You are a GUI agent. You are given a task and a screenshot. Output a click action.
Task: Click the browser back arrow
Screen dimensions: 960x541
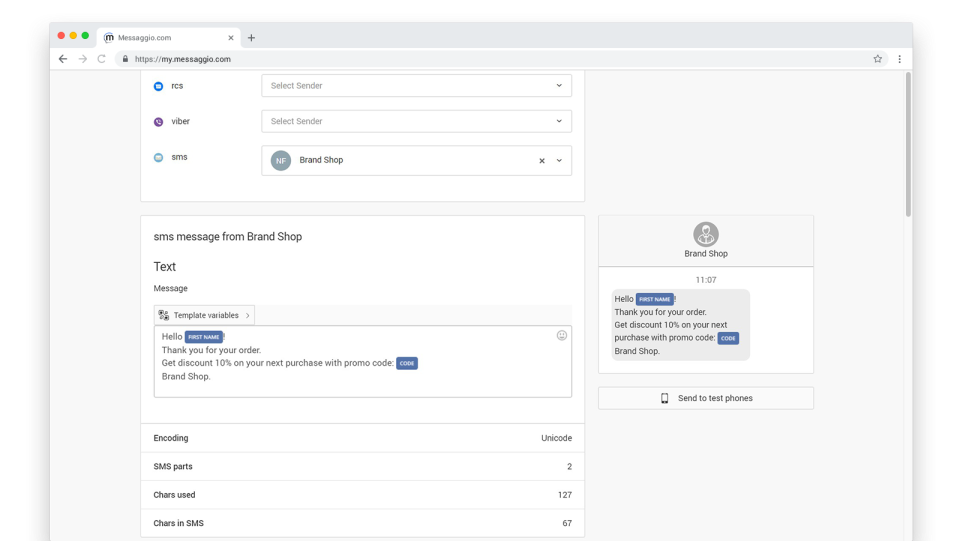pos(63,59)
